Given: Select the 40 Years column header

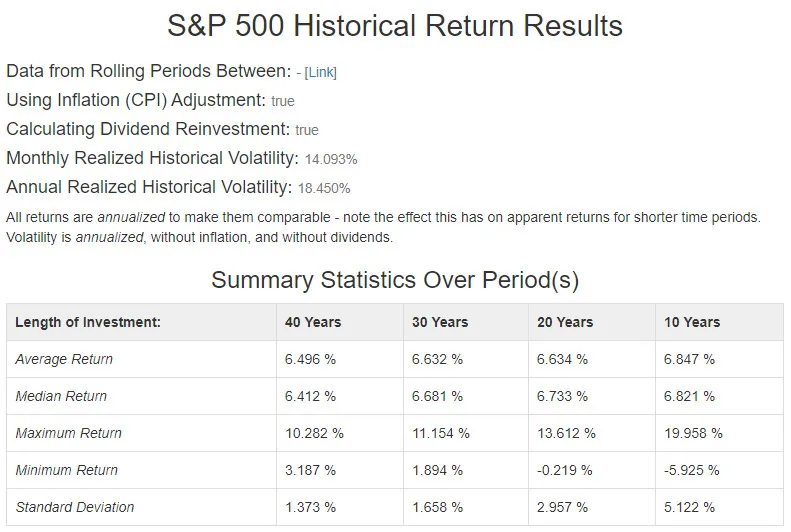Looking at the screenshot, I should (313, 322).
